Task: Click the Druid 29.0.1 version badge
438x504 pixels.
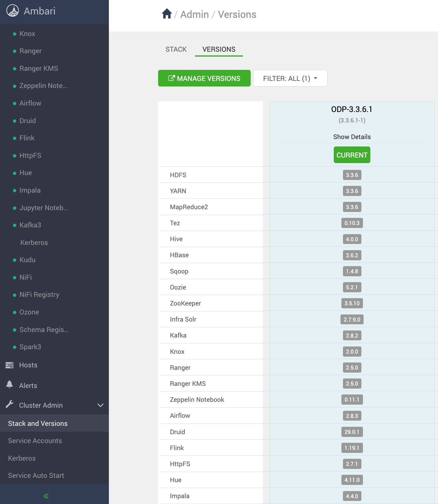Action: point(352,432)
